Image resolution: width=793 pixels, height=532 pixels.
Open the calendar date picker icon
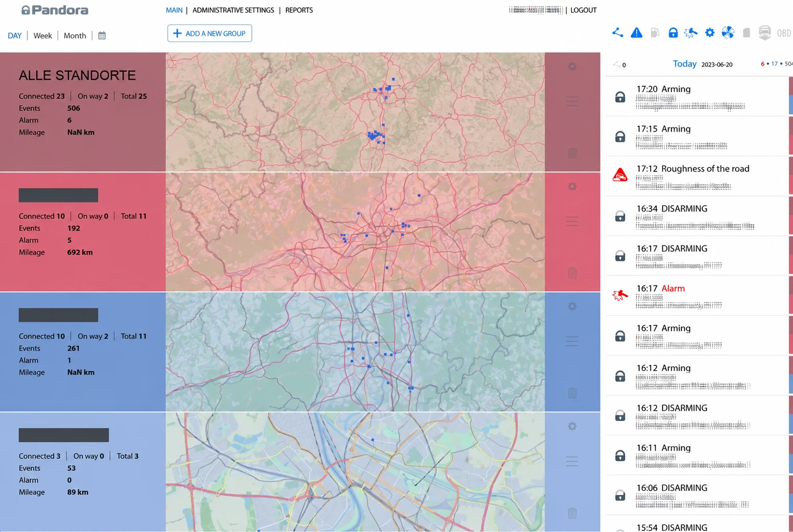[x=102, y=36]
